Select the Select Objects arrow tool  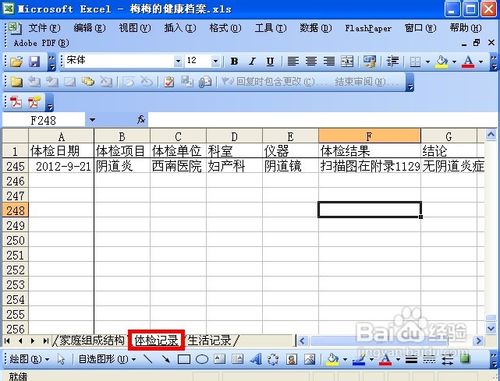(61, 359)
